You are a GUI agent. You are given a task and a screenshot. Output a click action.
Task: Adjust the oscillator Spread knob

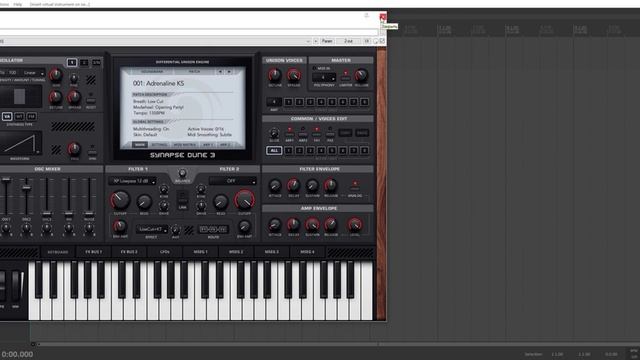click(x=74, y=98)
